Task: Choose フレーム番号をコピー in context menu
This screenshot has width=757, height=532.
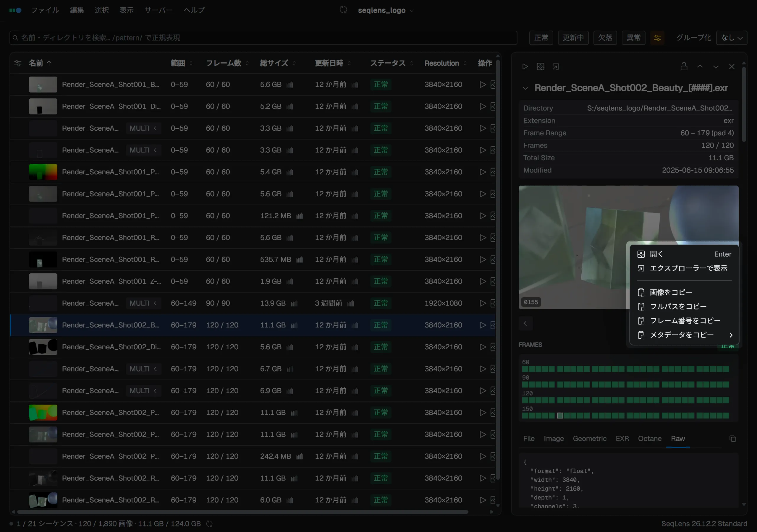Action: [685, 321]
